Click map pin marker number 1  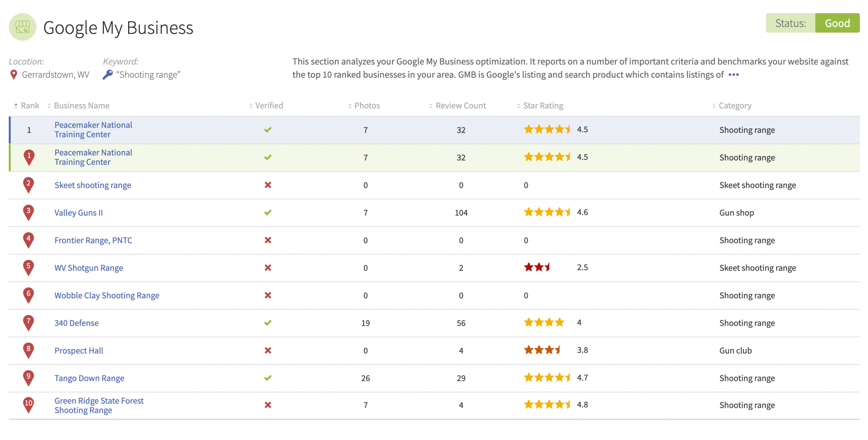[29, 157]
